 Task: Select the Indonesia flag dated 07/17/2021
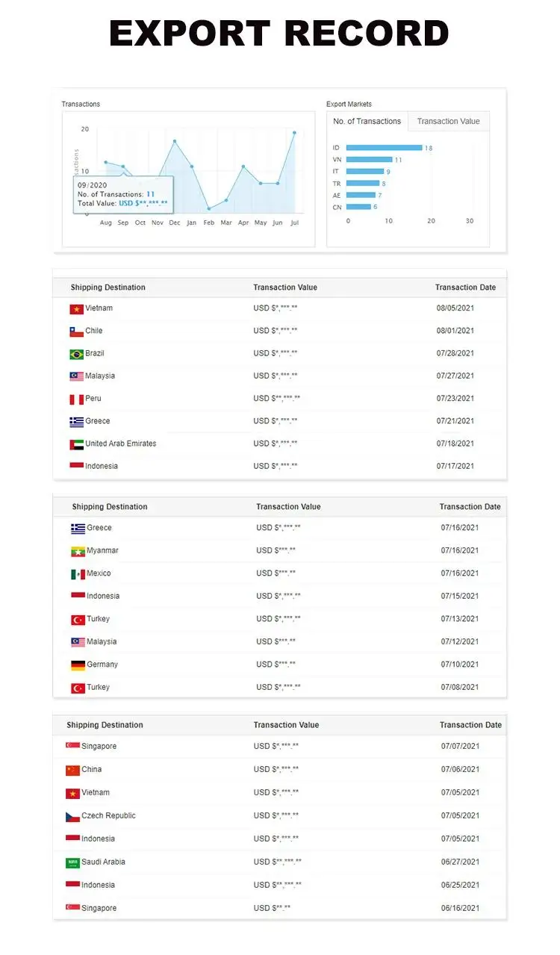pos(76,467)
